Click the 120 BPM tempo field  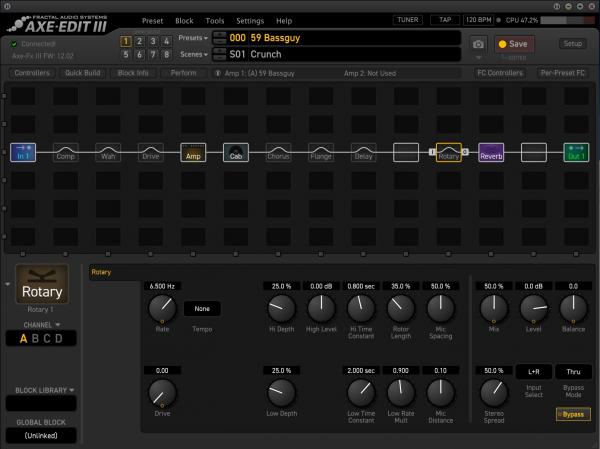pos(478,20)
